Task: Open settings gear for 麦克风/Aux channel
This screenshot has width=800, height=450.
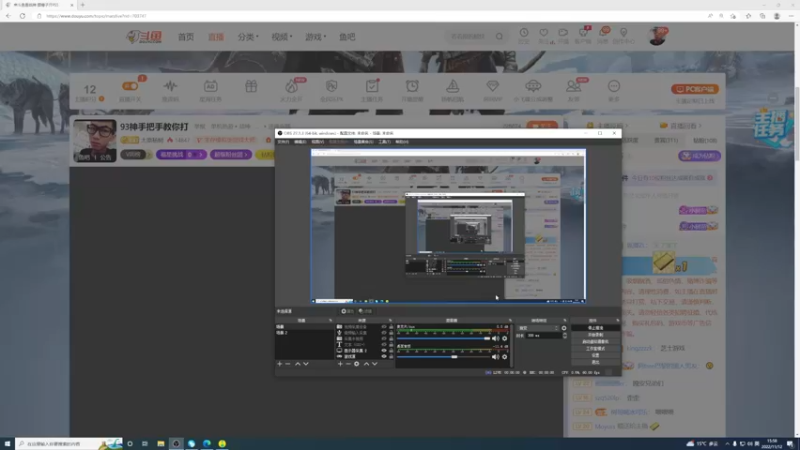Action: pos(505,338)
